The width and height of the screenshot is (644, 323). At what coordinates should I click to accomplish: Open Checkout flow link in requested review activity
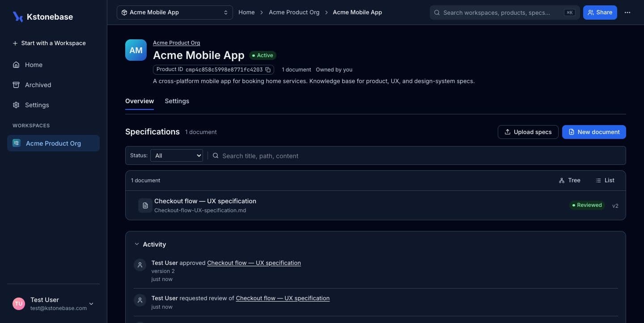point(283,298)
